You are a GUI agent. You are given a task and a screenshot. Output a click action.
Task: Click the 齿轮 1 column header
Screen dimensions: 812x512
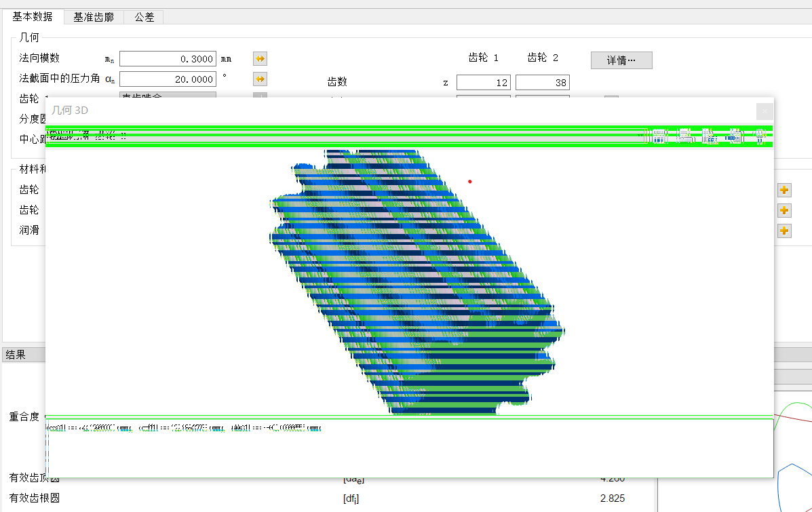click(x=483, y=58)
